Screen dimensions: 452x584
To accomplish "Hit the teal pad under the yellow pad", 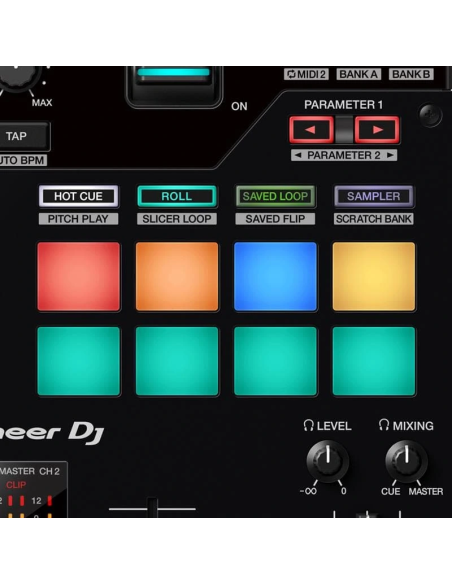I will (374, 361).
